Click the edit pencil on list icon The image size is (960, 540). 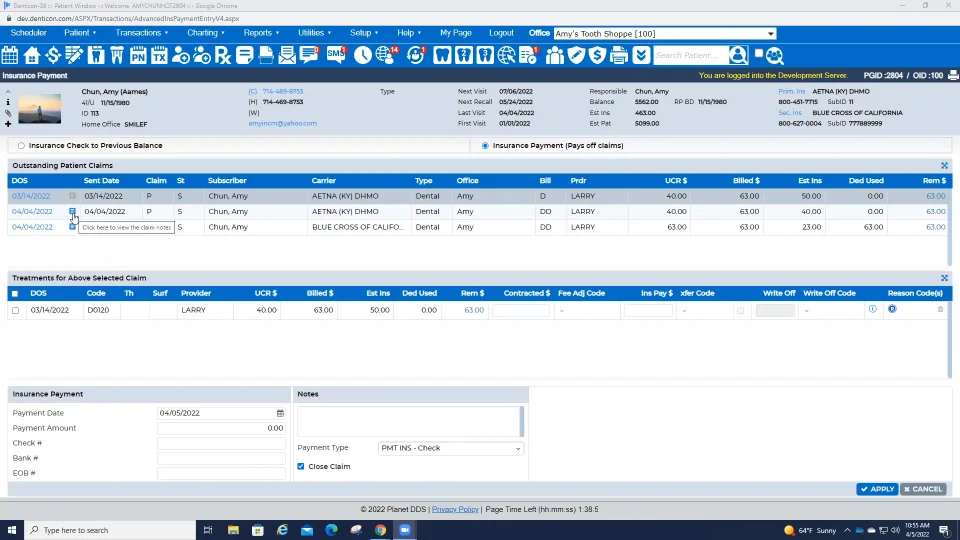tap(74, 55)
